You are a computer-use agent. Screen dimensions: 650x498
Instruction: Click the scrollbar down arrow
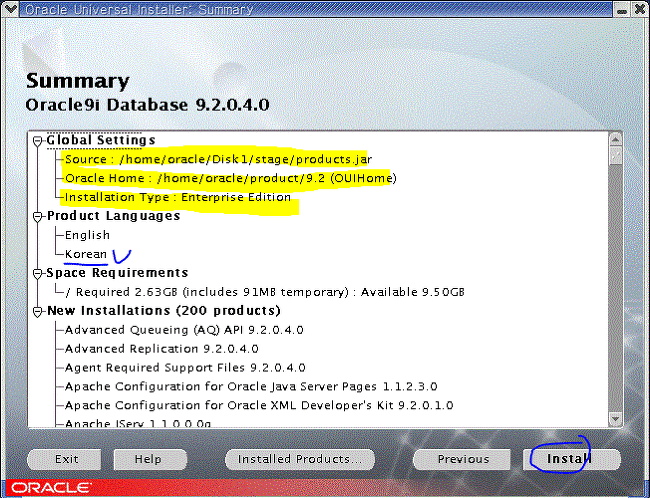coord(616,419)
